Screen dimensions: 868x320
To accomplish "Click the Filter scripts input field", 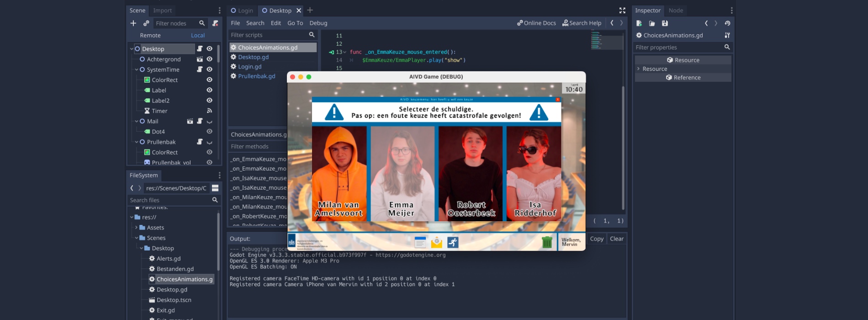I will tap(267, 35).
